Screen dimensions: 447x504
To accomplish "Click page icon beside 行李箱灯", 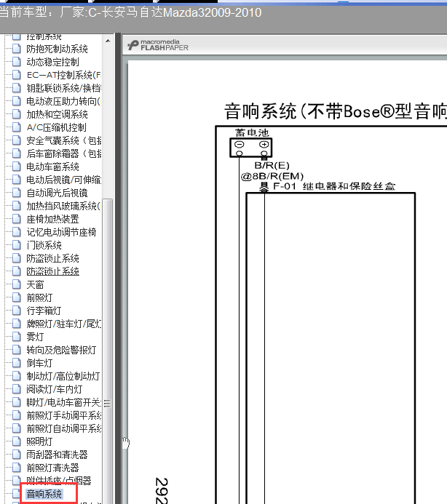I will (x=17, y=311).
